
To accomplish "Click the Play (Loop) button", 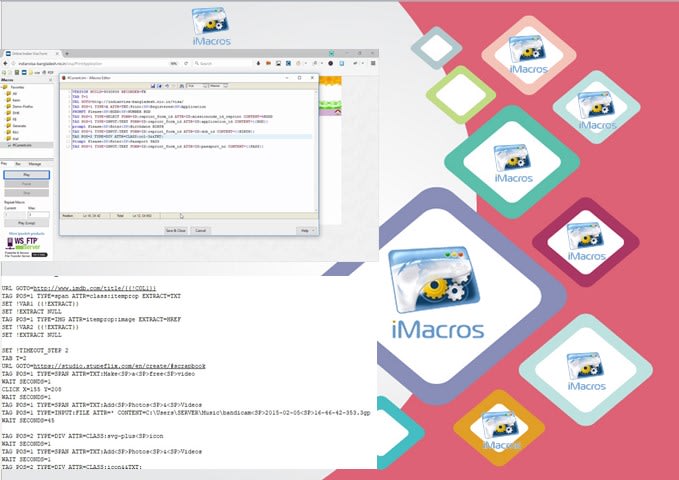I will (27, 222).
